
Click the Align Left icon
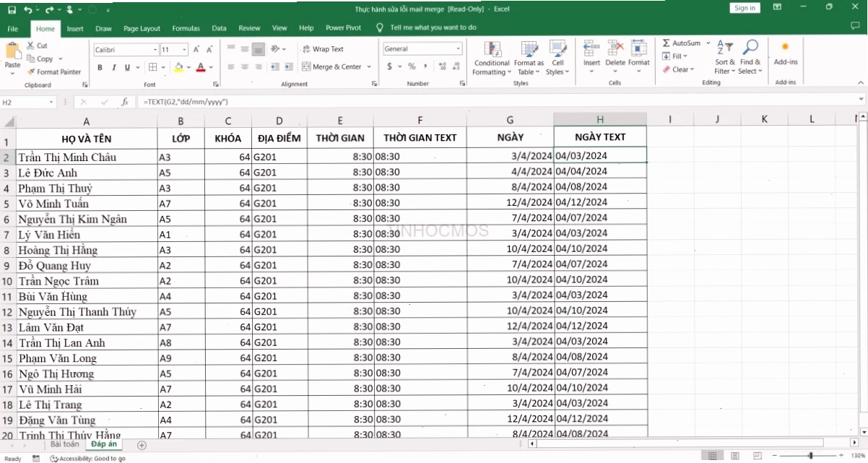[x=231, y=66]
